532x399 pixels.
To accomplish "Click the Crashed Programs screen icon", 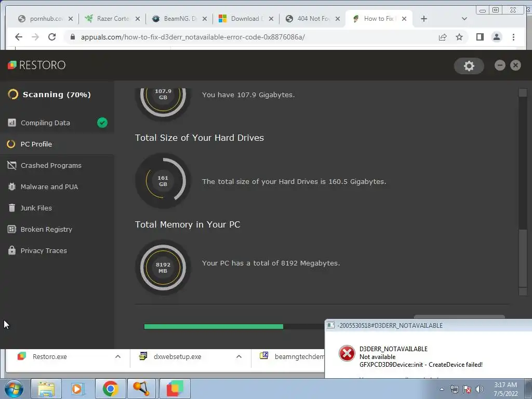I will 12,165.
